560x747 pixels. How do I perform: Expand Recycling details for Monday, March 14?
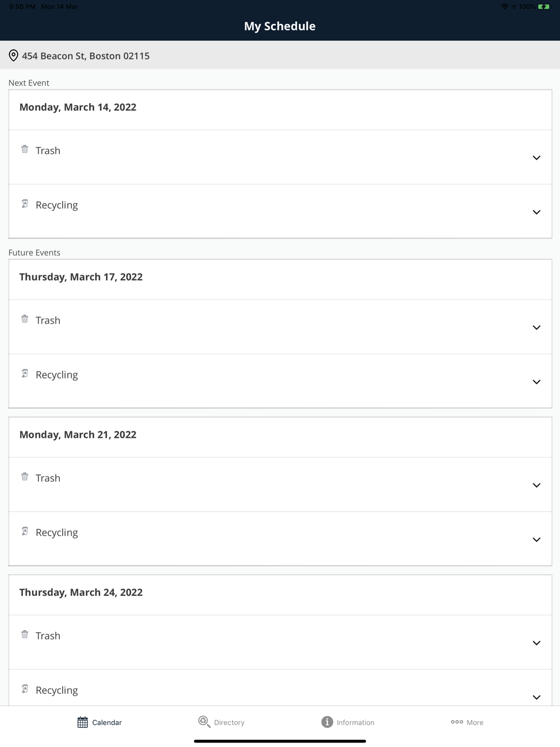pyautogui.click(x=536, y=212)
